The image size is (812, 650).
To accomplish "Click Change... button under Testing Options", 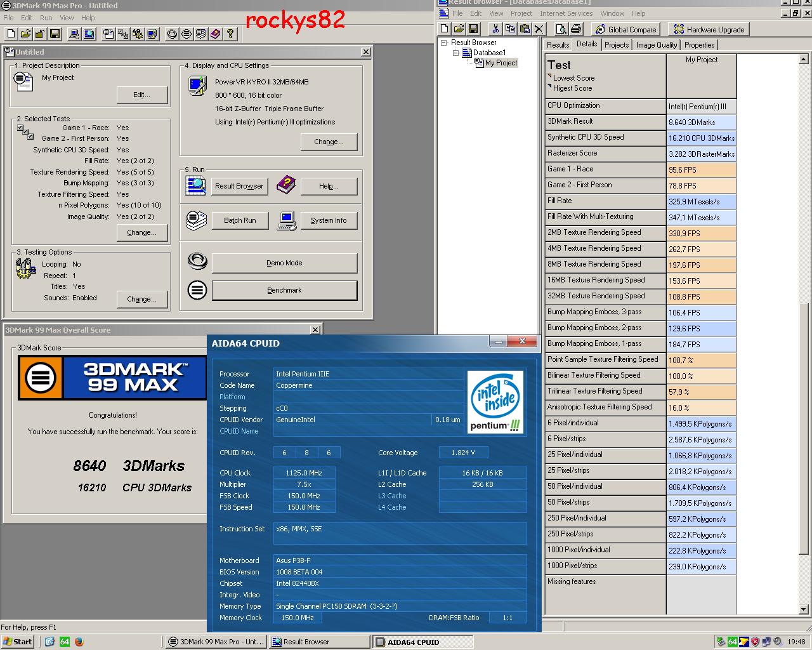I will point(142,299).
